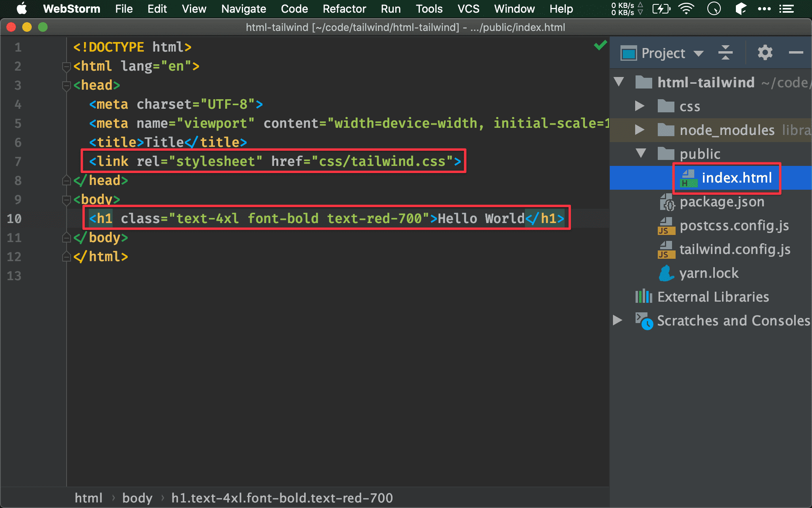The height and width of the screenshot is (508, 812).
Task: Expand Scratches and Consoles
Action: pos(617,320)
